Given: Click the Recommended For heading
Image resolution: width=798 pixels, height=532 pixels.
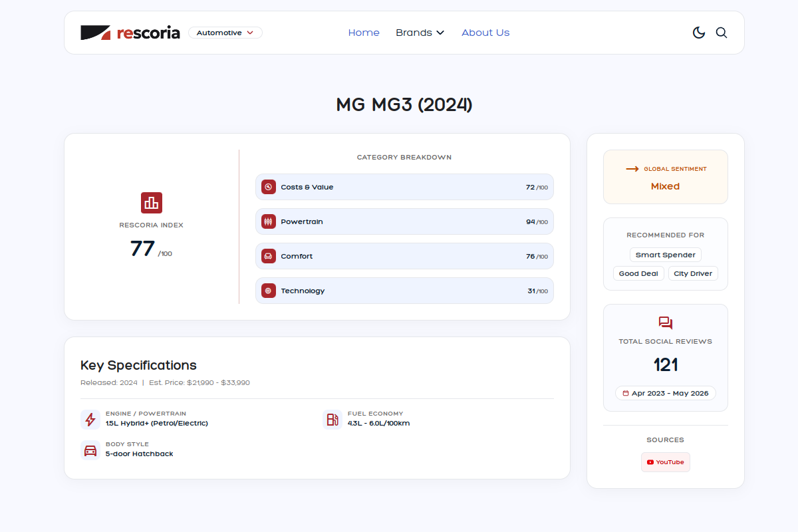Looking at the screenshot, I should point(666,235).
